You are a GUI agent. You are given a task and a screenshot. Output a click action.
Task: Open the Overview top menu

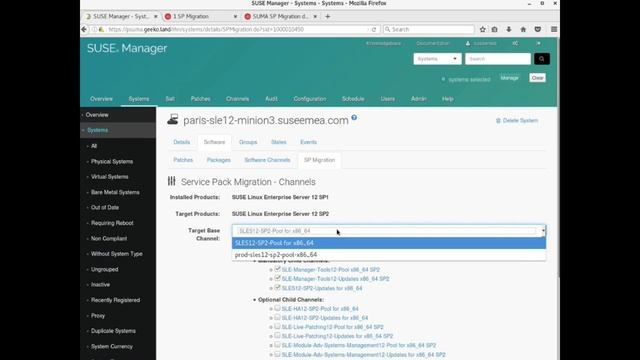[101, 99]
